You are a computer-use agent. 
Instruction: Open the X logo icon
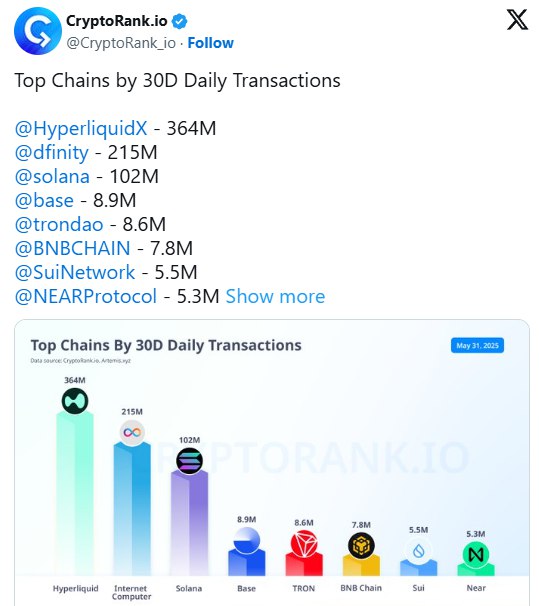[517, 20]
